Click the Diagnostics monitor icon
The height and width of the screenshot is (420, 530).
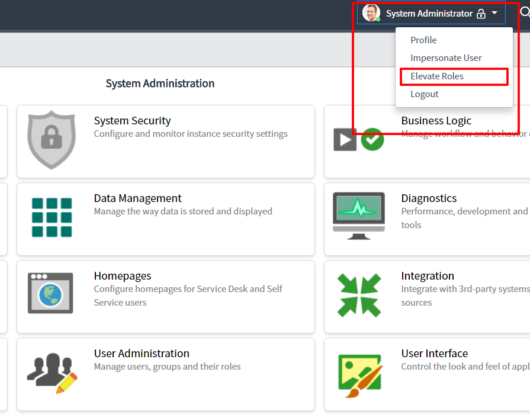(359, 216)
